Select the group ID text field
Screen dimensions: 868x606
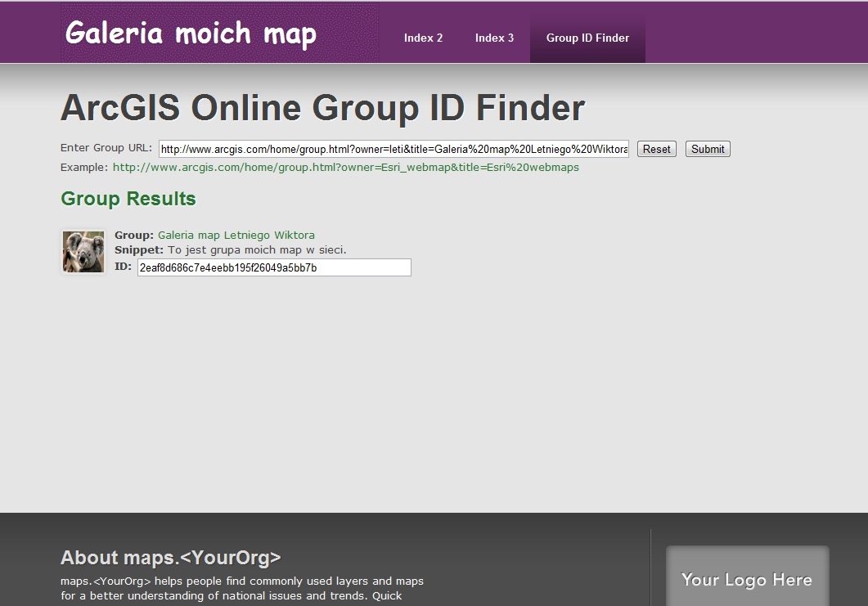coord(274,267)
